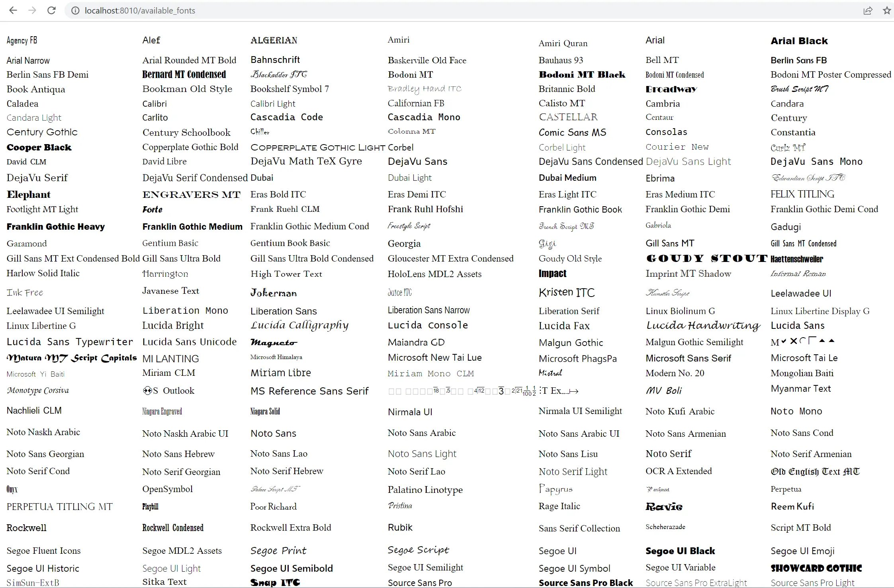Select the Nirmala UI font entry
Image resolution: width=894 pixels, height=588 pixels.
click(410, 412)
